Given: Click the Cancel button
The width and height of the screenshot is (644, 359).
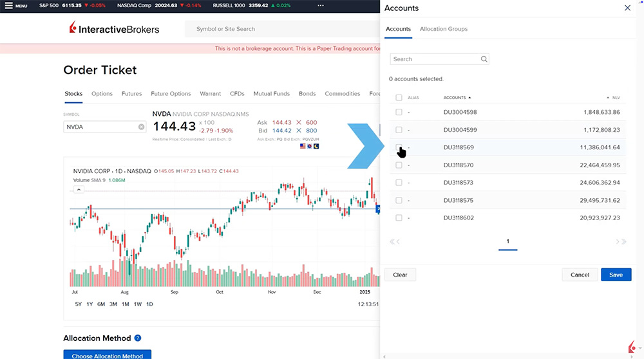Looking at the screenshot, I should (580, 275).
